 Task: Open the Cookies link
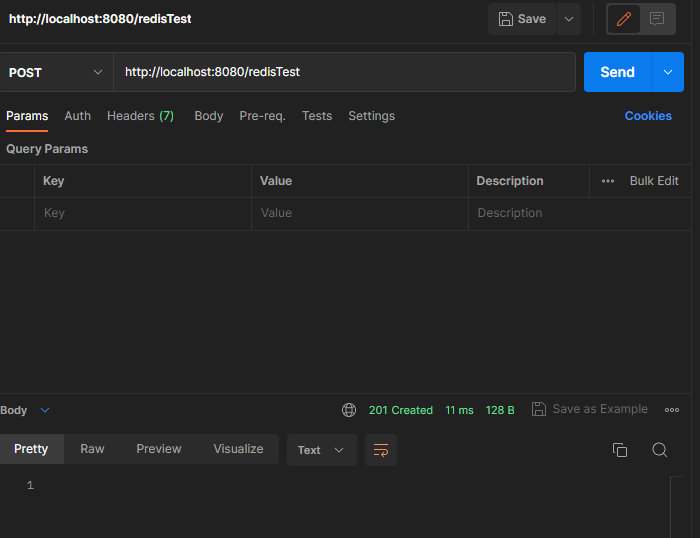point(648,116)
